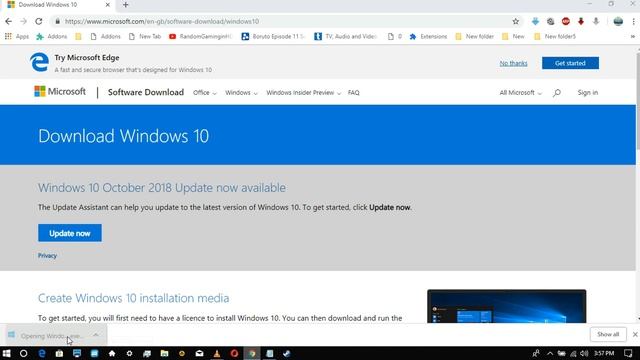Click the browser forward arrow
Image resolution: width=640 pixels, height=360 pixels.
23,21
